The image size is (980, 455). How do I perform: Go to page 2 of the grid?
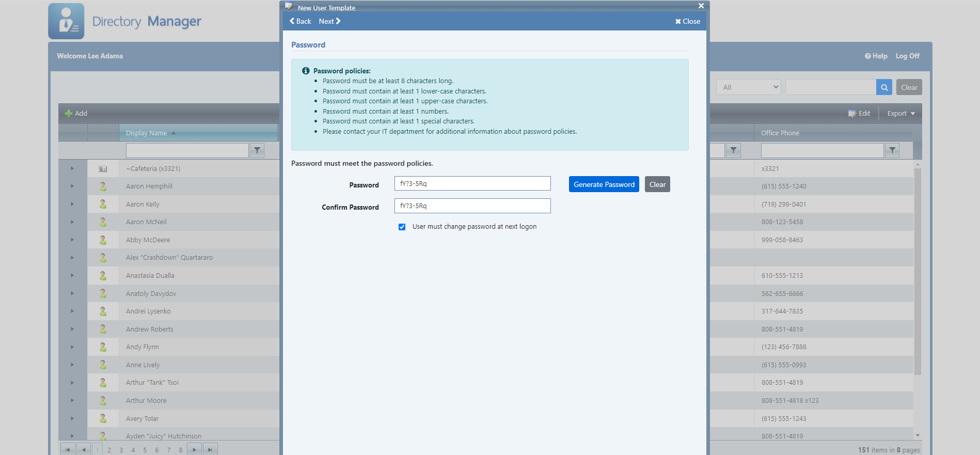point(109,450)
